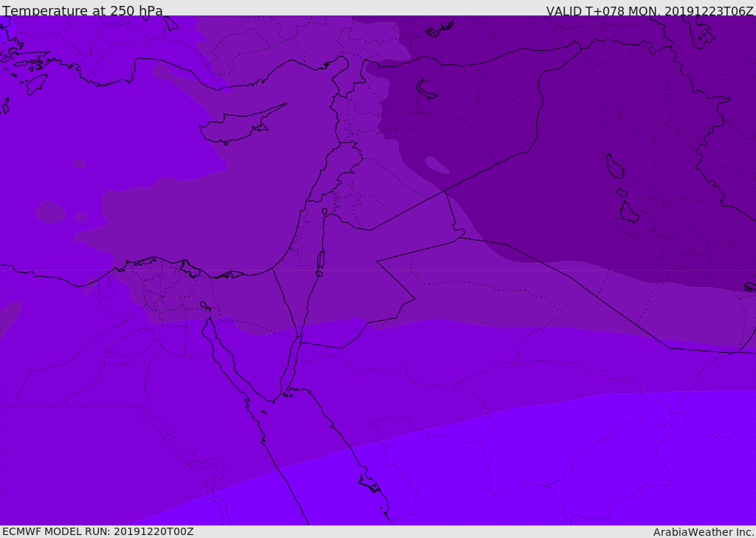The width and height of the screenshot is (756, 538).
Task: Click the 'Temperature at 250 hPa' title text
Action: pos(83,10)
